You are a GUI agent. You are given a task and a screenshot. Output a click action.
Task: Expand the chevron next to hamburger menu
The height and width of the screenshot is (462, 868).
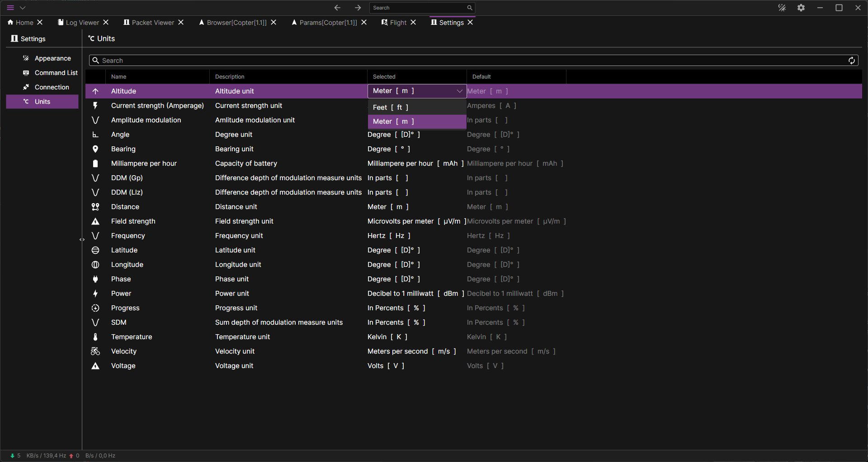tap(23, 8)
